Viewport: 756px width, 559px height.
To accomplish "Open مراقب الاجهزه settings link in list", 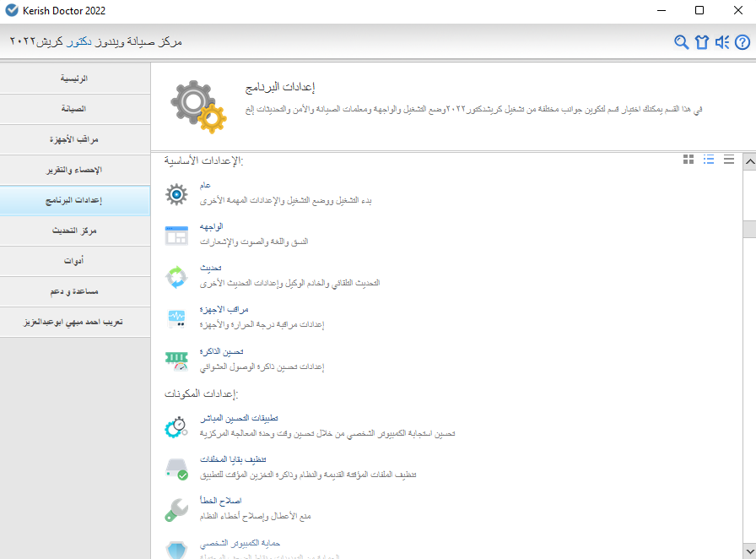I will click(x=224, y=309).
